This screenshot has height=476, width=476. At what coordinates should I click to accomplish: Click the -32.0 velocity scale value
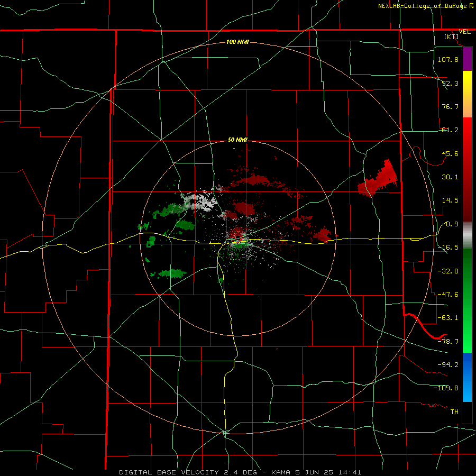tap(448, 271)
